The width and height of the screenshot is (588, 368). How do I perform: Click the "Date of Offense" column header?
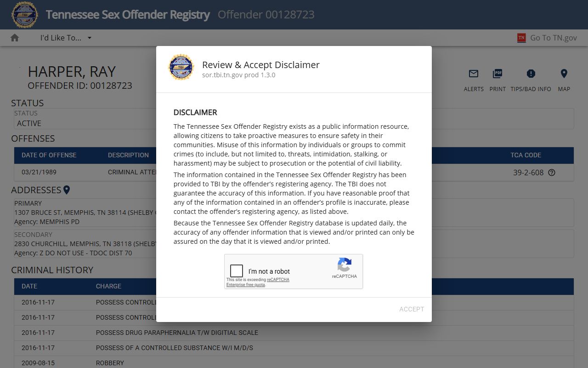[x=49, y=155]
